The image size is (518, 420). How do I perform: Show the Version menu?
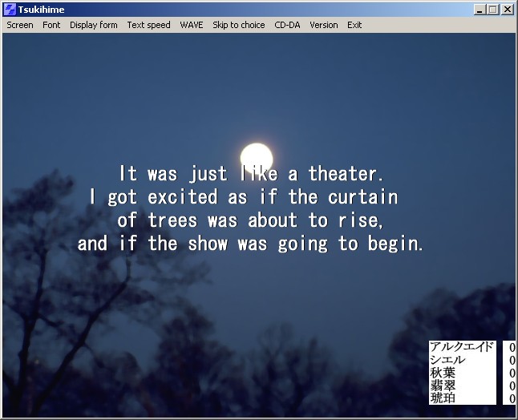pyautogui.click(x=324, y=25)
